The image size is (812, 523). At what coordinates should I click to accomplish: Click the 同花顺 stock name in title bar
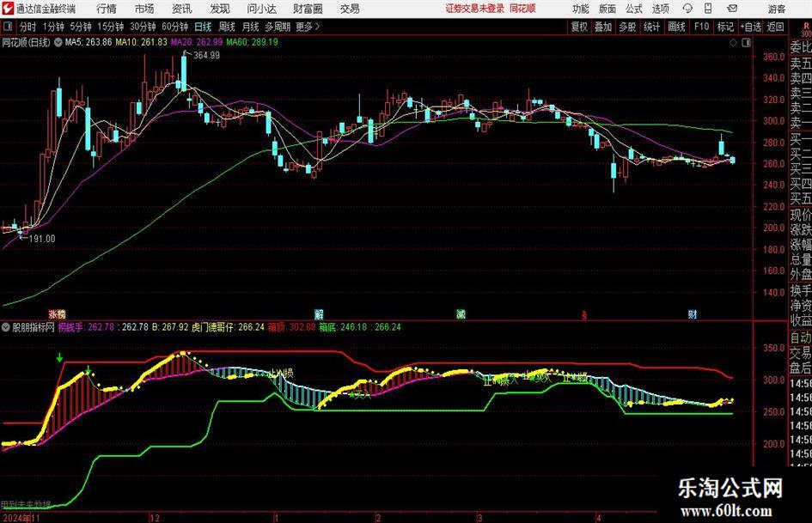click(522, 9)
